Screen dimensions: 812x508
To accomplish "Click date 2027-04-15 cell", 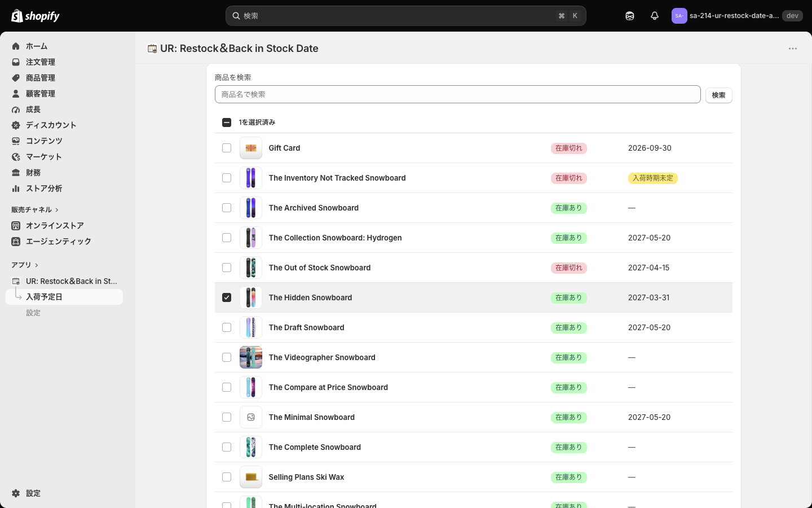I will pos(649,268).
